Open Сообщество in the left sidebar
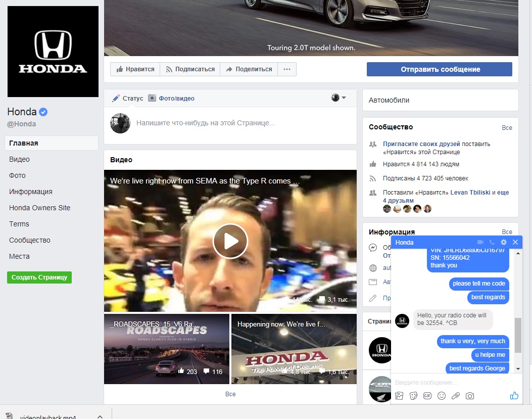The image size is (532, 419). point(29,240)
